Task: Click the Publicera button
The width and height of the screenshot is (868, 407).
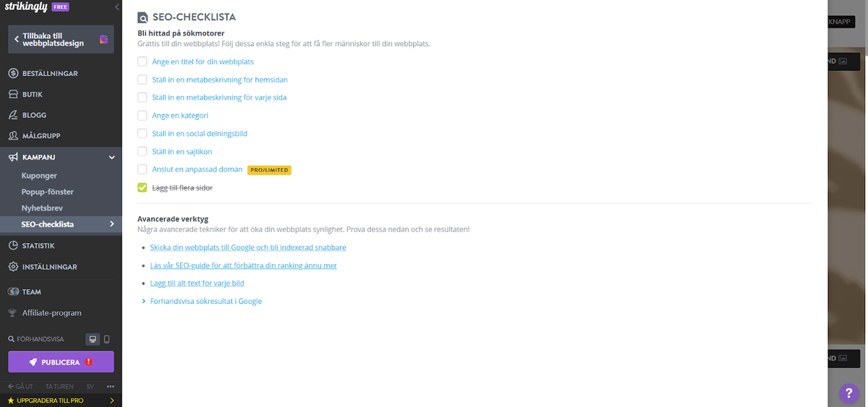Action: click(61, 361)
